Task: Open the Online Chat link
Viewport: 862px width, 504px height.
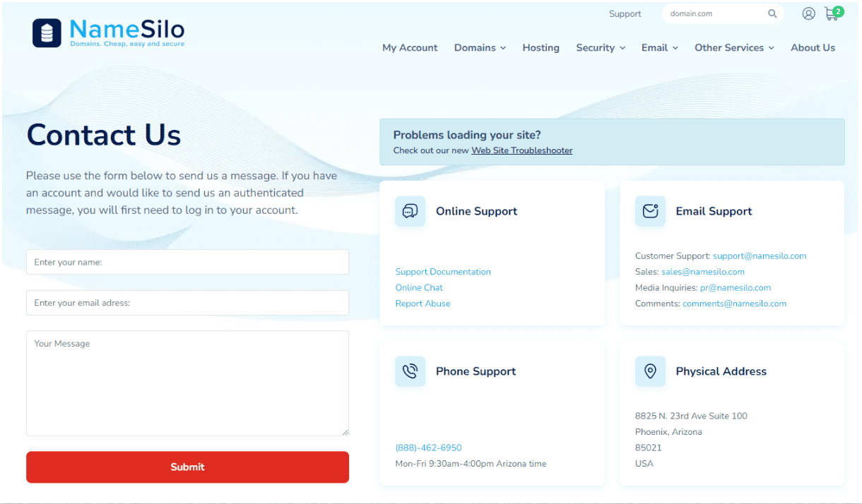Action: [419, 287]
